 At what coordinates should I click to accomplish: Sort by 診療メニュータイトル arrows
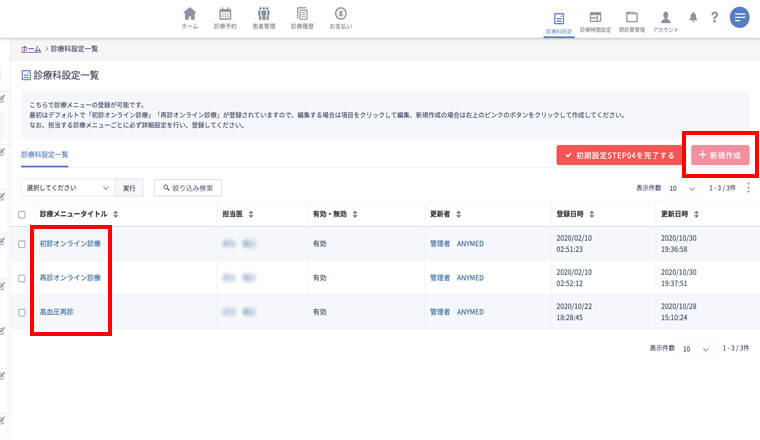116,214
